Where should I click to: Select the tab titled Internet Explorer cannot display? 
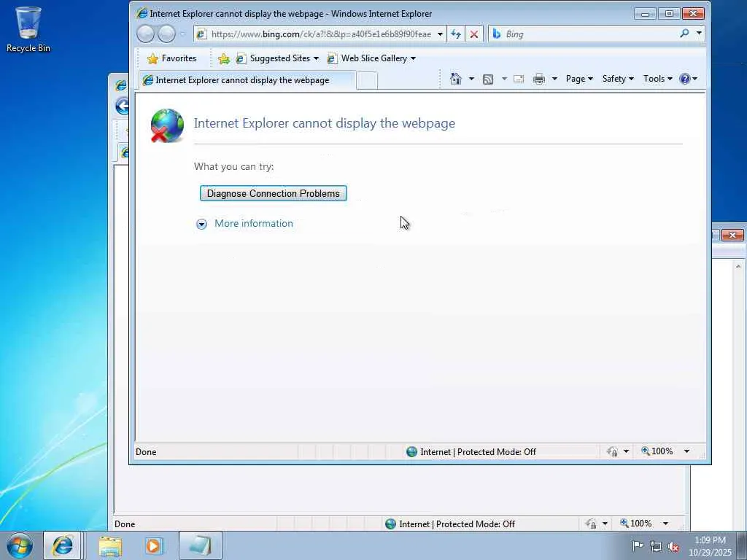pos(247,80)
